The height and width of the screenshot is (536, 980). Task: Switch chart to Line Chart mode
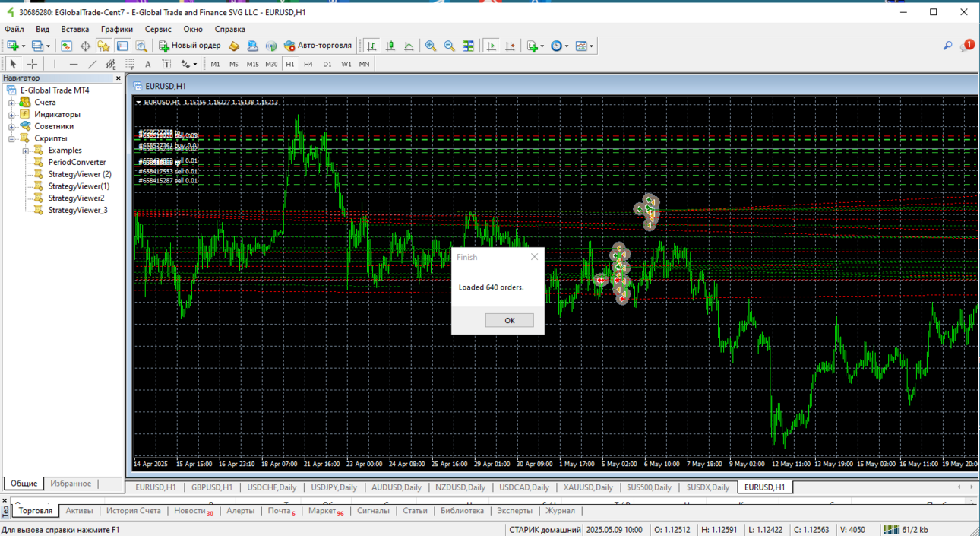[x=409, y=46]
